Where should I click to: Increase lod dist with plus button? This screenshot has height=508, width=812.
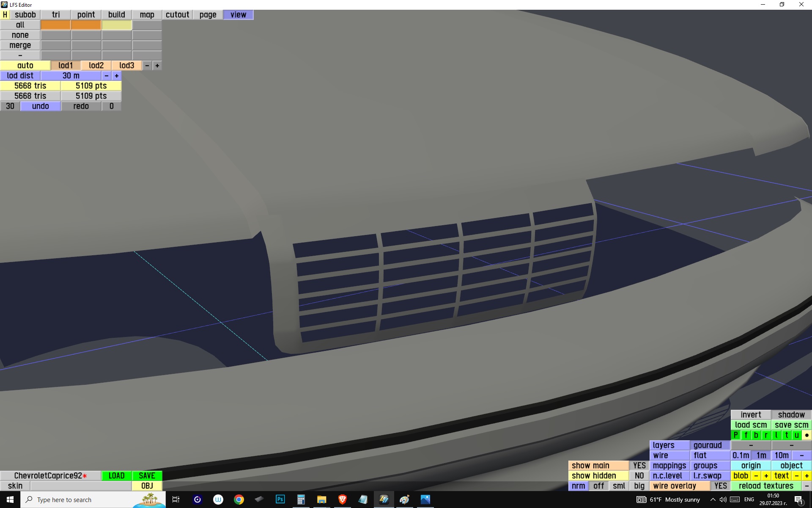pos(117,76)
